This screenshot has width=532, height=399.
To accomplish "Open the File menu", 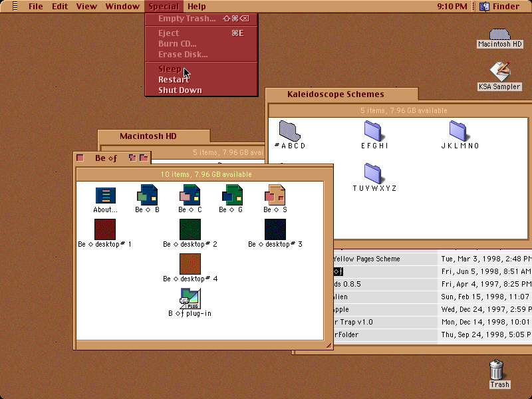I will point(36,6).
